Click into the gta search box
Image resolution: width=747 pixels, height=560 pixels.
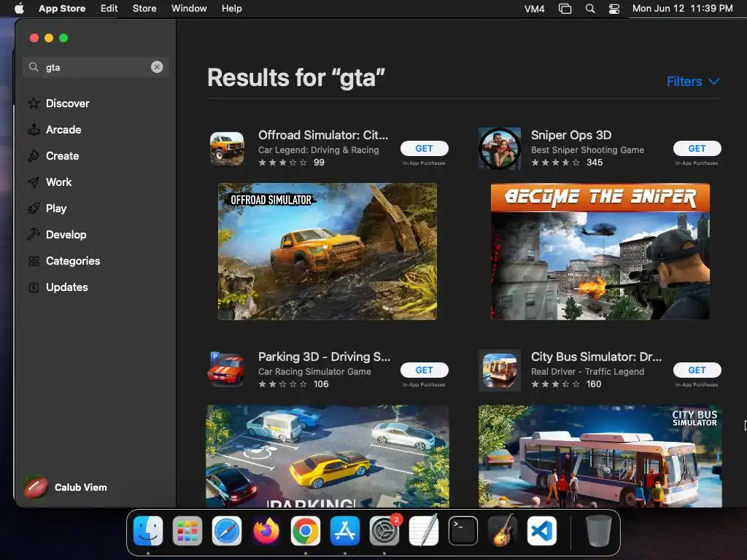(x=96, y=67)
